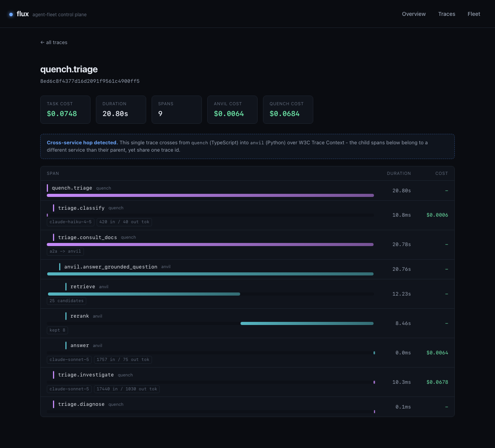
Task: Click the a2a -> anvil tag
Action: click(65, 251)
